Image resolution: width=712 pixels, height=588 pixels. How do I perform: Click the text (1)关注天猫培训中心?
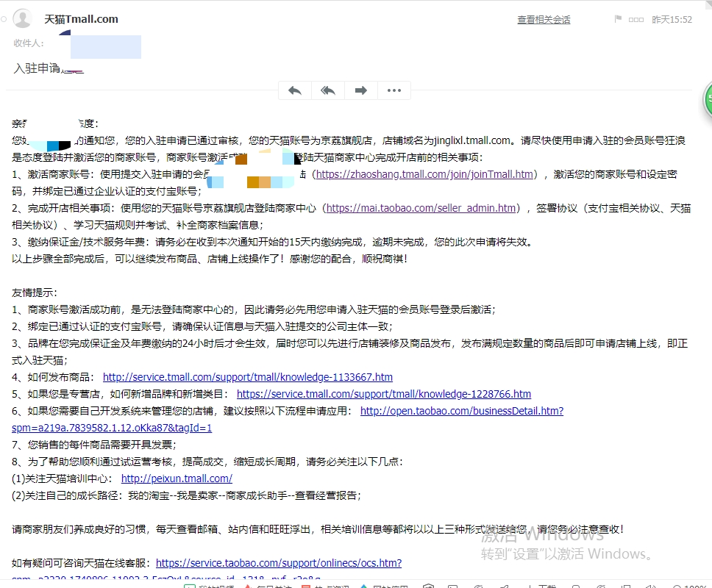[x=63, y=478]
